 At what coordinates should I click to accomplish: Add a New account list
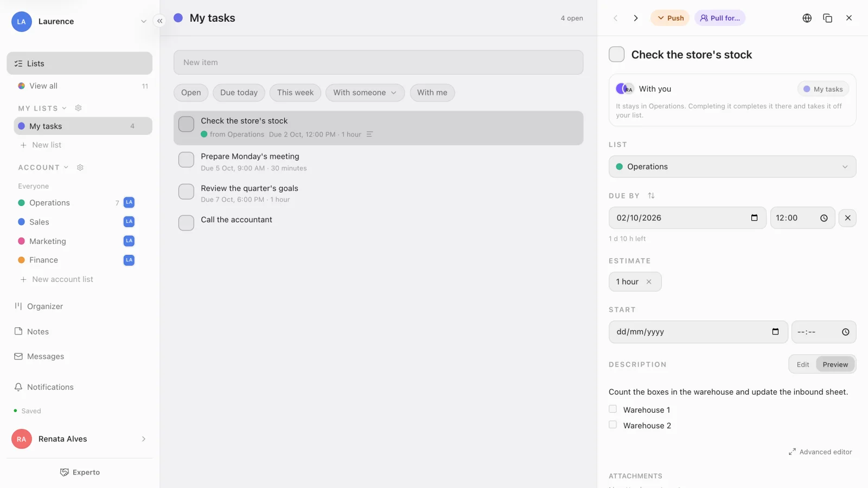click(56, 279)
